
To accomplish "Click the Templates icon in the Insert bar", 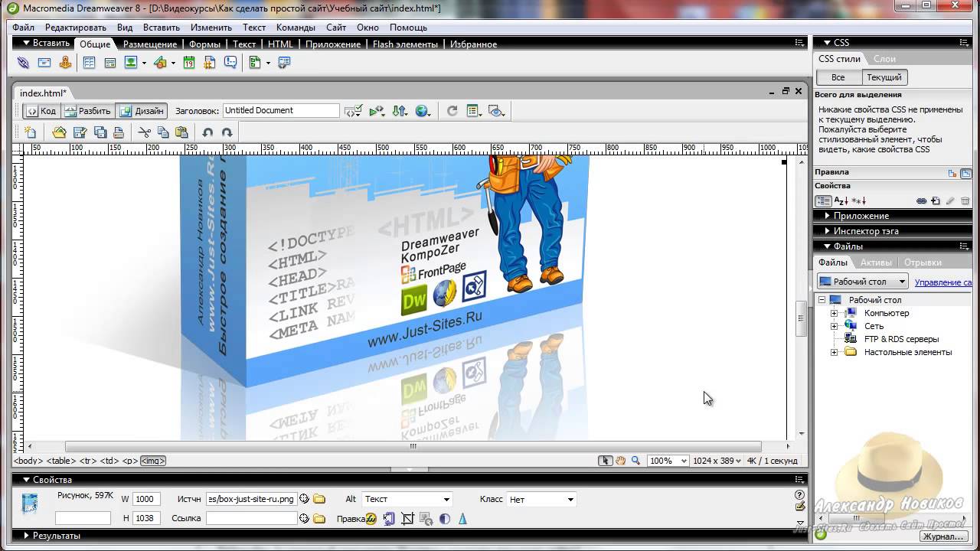I will point(255,63).
